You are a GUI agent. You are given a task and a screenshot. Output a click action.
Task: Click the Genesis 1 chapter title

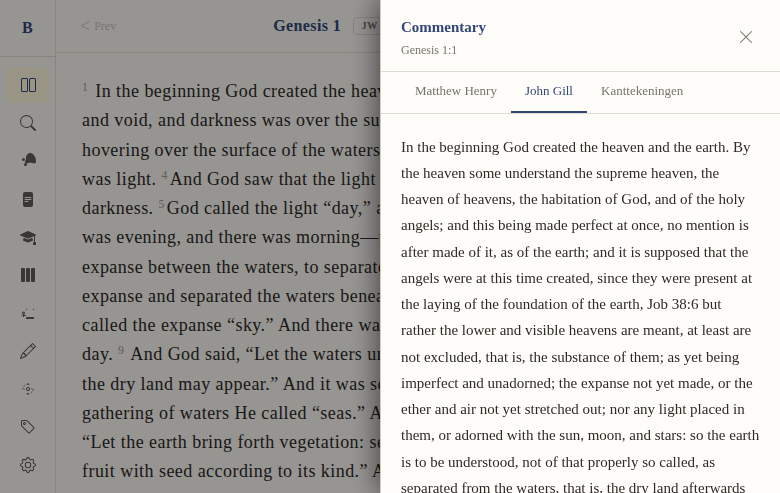(307, 26)
